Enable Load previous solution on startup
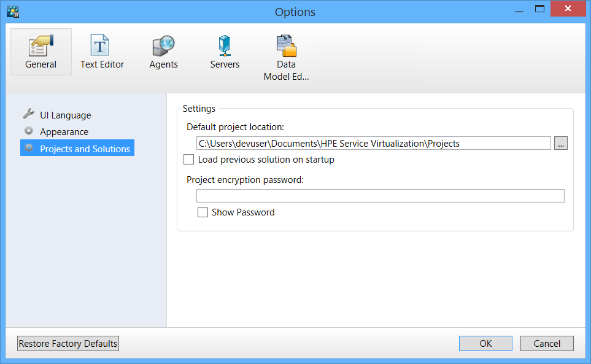This screenshot has width=591, height=364. coord(189,160)
